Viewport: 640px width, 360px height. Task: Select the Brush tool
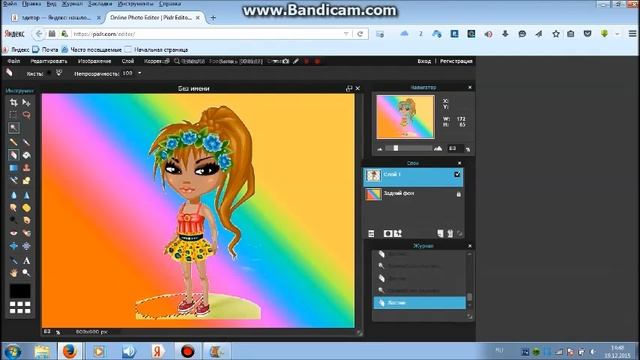(x=27, y=142)
